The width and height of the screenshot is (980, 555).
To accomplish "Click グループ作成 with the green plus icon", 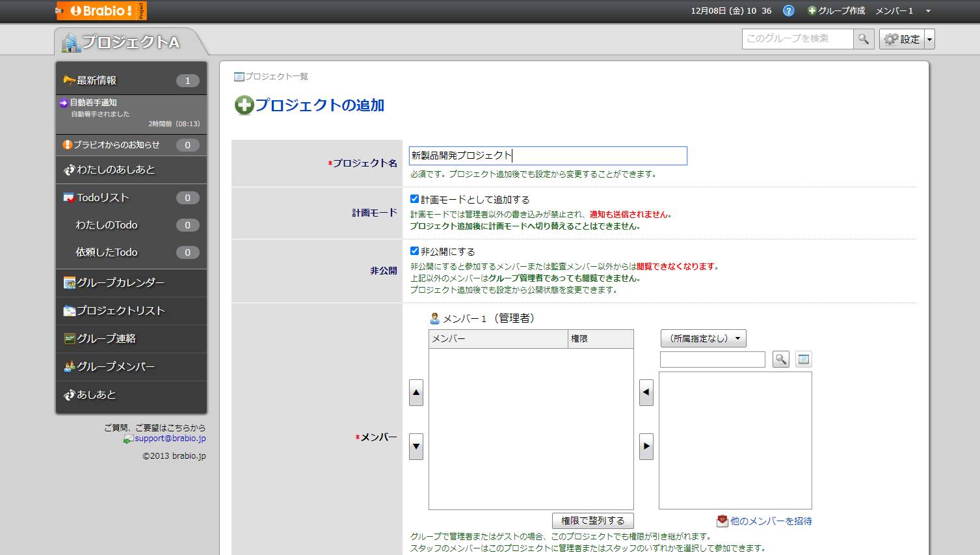I will (836, 11).
